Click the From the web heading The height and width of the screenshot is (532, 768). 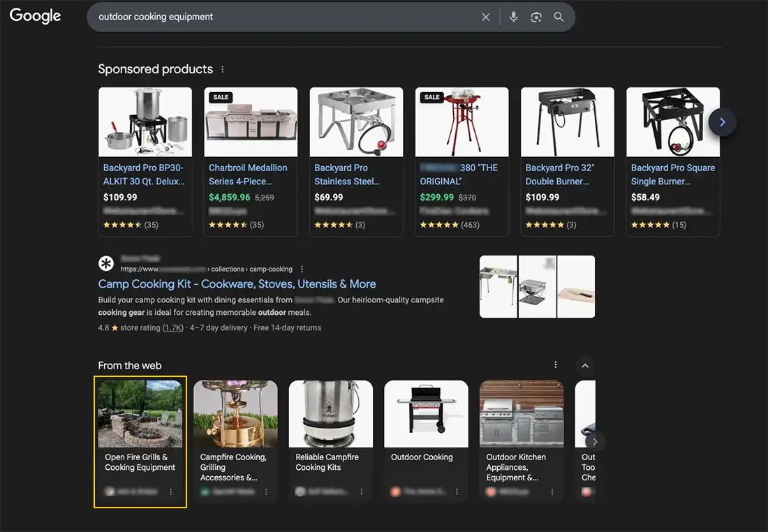point(130,365)
